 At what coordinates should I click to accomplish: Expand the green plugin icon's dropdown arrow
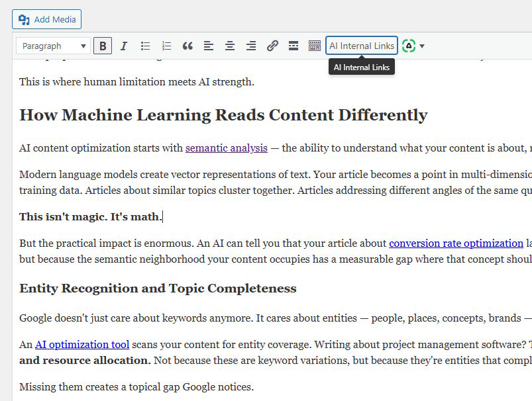(x=422, y=46)
